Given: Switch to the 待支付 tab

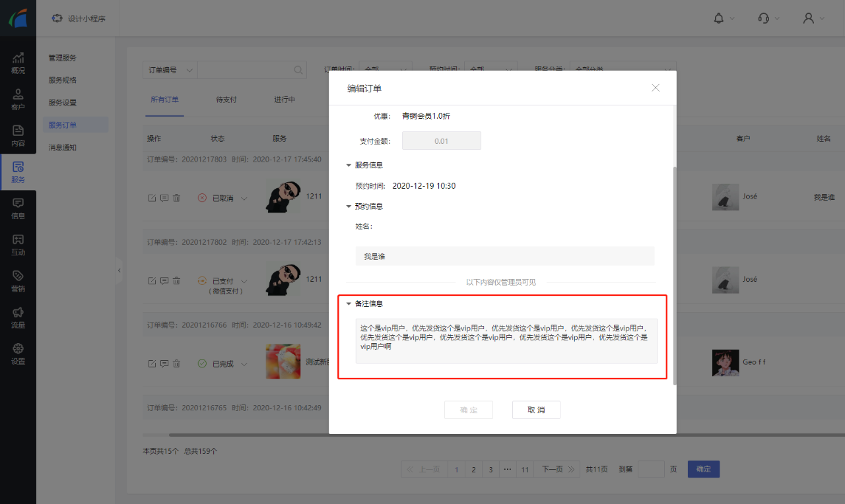Looking at the screenshot, I should 226,100.
